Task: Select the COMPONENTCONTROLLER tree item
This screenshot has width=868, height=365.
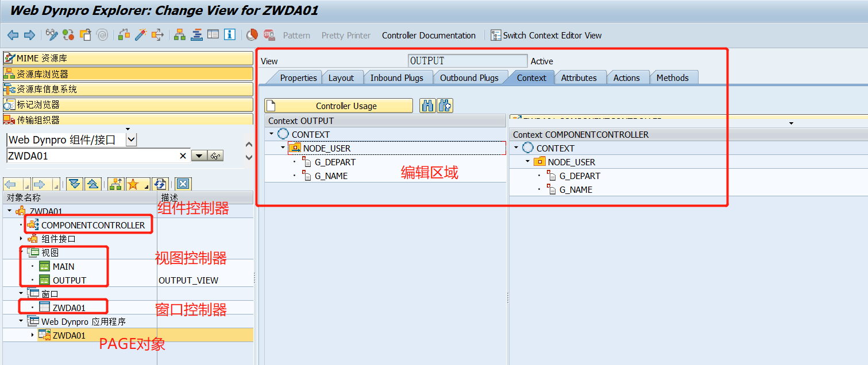Action: click(93, 225)
